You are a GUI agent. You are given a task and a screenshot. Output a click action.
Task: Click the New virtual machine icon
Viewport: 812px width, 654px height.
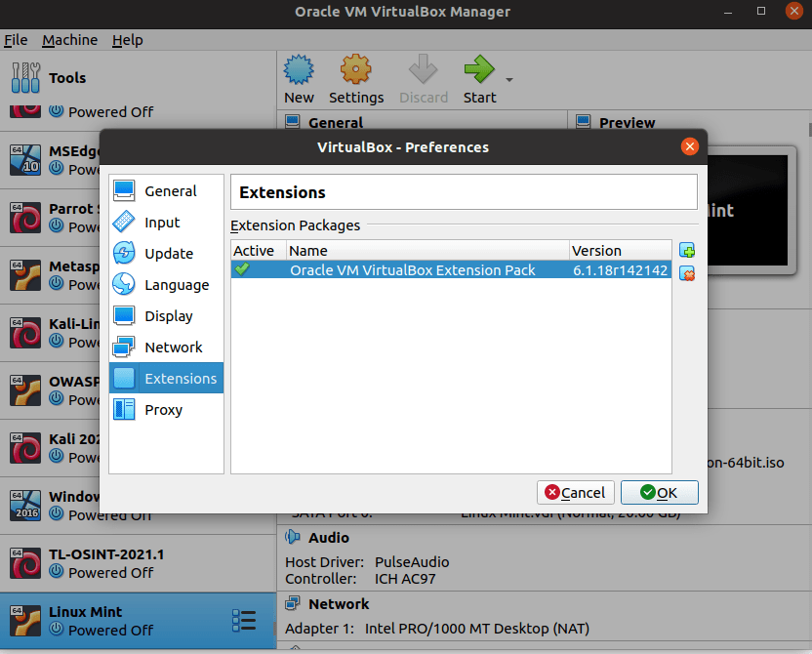(x=299, y=71)
